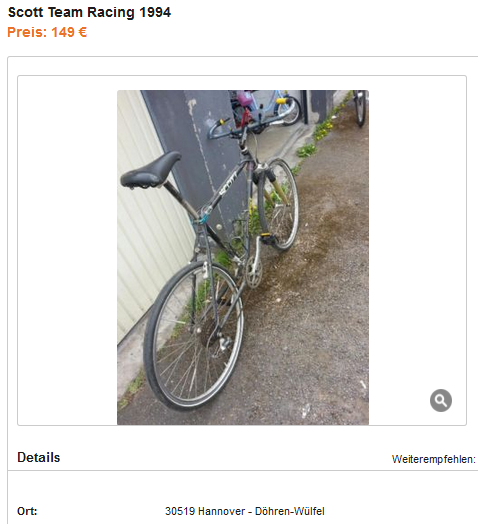This screenshot has width=478, height=524.
Task: Click the bike's front wheel in the photo
Action: 278,204
